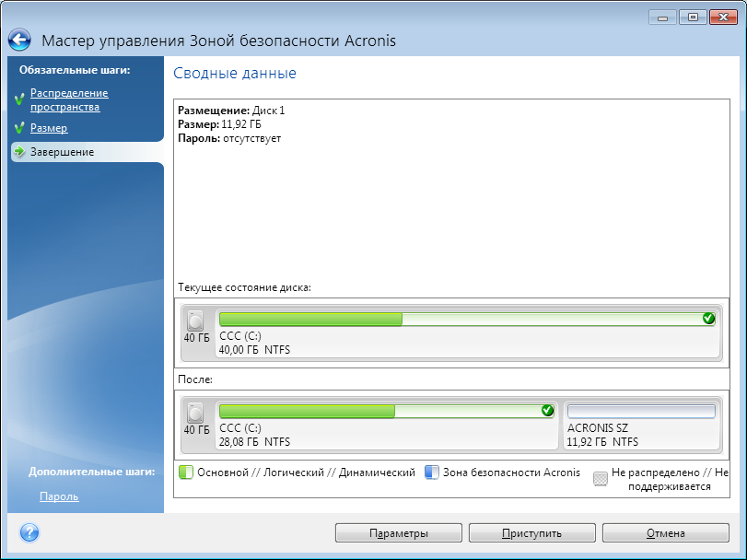Select the line 'Пароль: отсутствует'
Viewport: 747px width, 560px height.
tap(229, 138)
